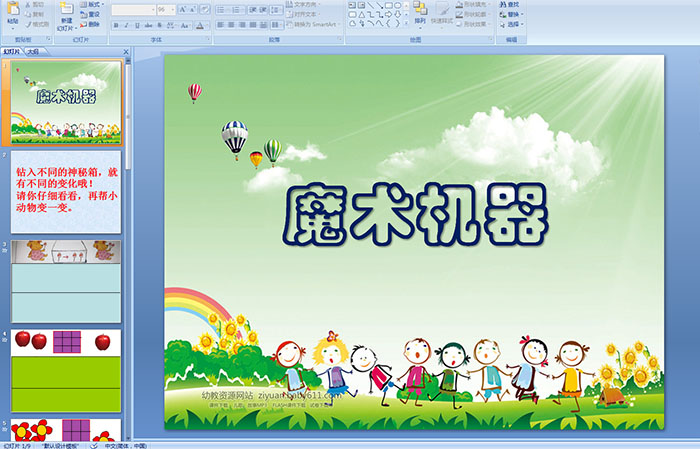Click the Paste (粘贴) button

[13, 10]
